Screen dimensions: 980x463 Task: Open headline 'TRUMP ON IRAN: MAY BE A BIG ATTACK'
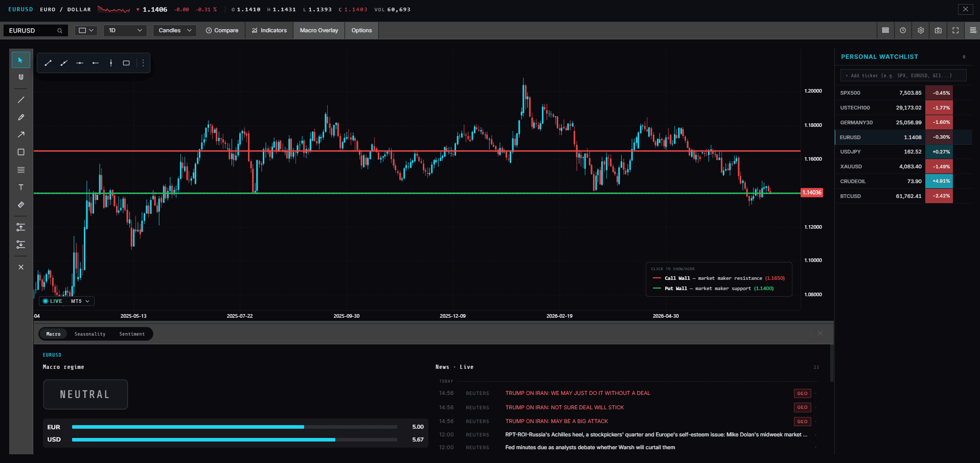click(557, 422)
